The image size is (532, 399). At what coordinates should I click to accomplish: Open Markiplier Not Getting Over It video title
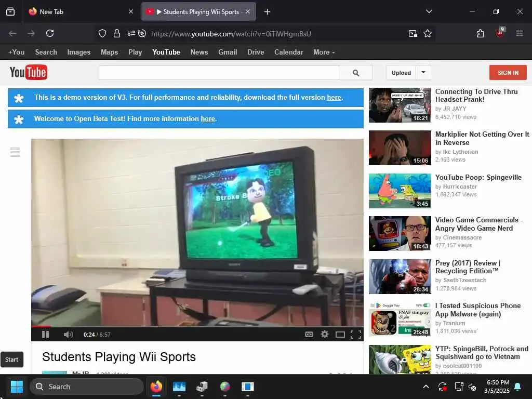point(482,138)
